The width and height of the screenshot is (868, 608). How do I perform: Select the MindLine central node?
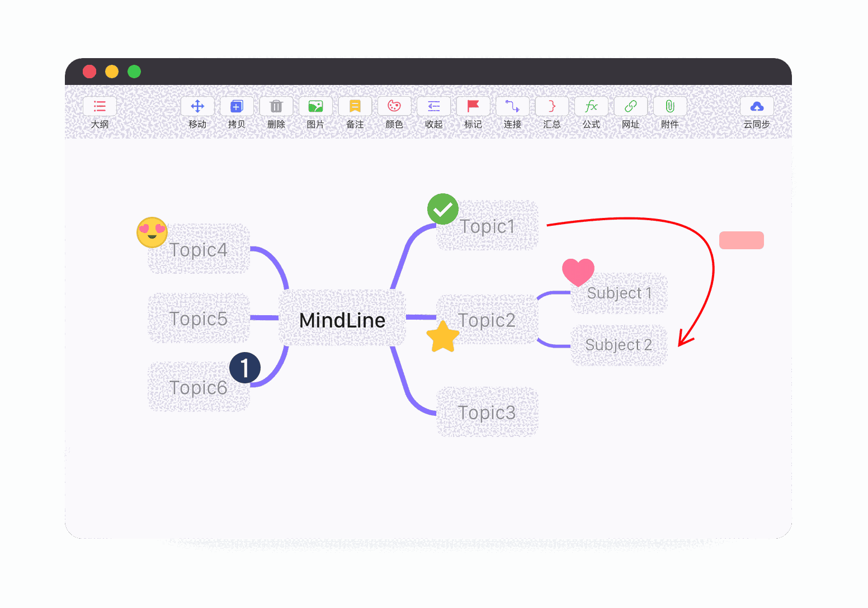(343, 320)
